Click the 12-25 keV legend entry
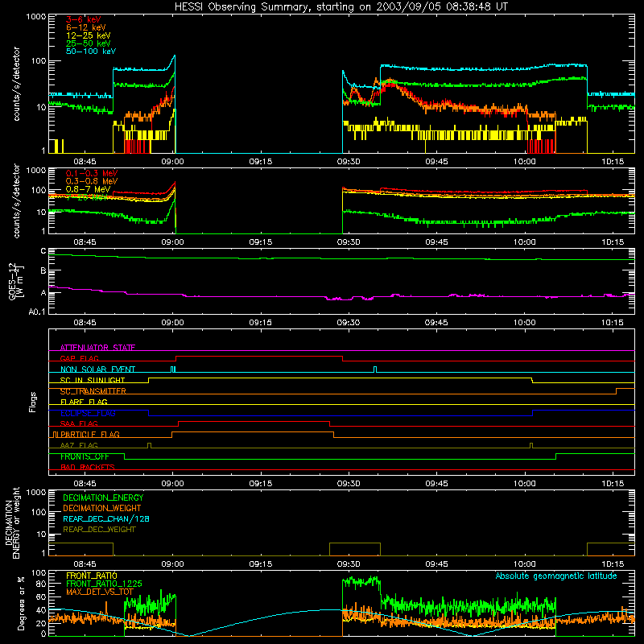644x644 pixels. tap(89, 35)
